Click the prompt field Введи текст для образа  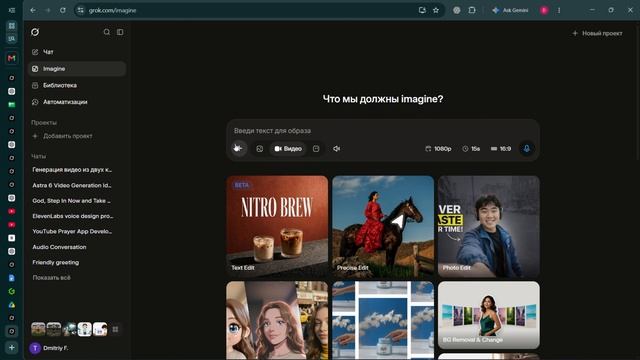[x=383, y=131]
